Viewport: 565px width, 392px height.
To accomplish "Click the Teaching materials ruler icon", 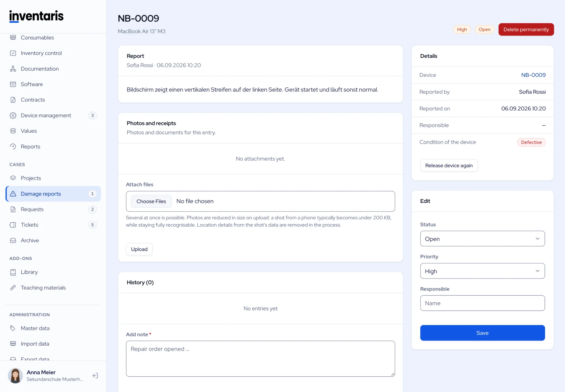I will 13,288.
